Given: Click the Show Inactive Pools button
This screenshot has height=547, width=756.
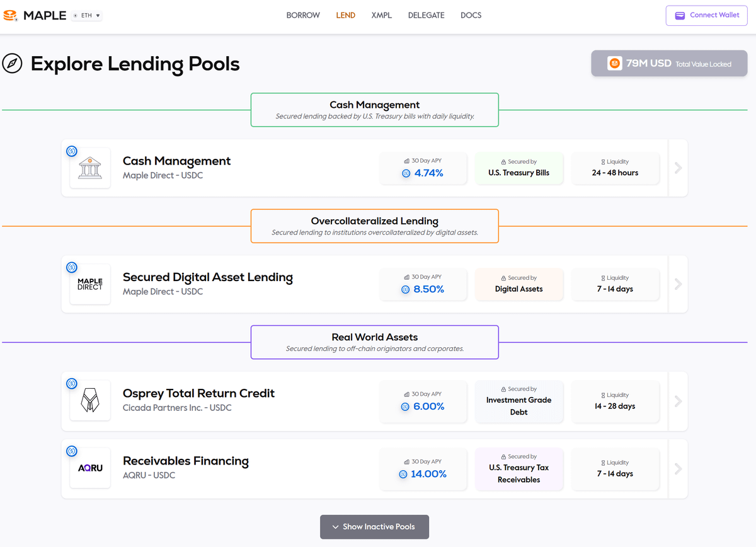Looking at the screenshot, I should [x=374, y=527].
